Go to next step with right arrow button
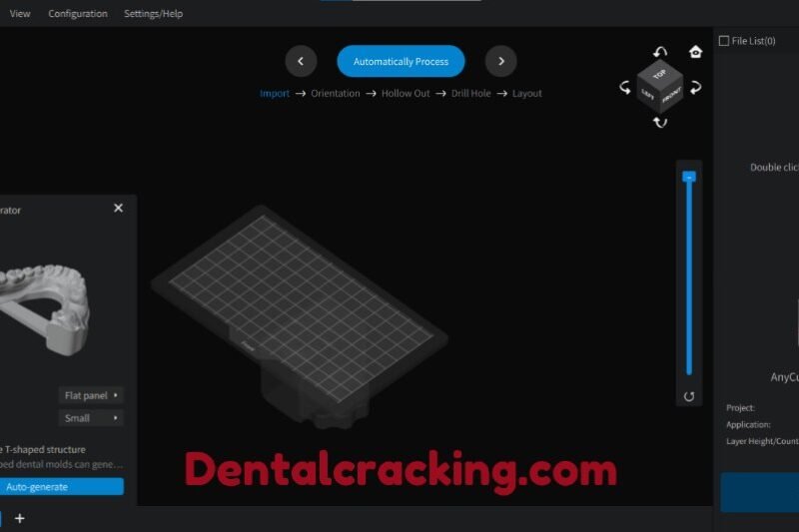Viewport: 799px width, 532px height. click(x=501, y=61)
